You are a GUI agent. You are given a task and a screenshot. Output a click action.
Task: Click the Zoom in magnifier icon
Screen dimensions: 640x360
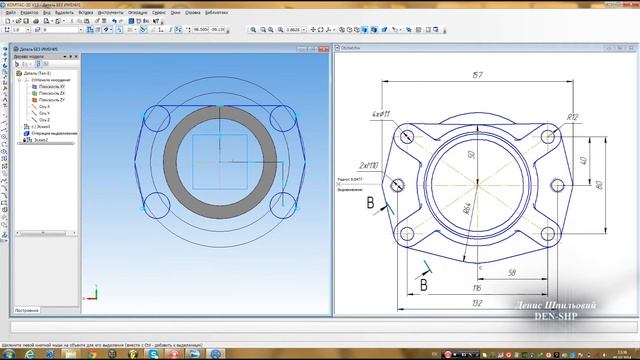253,29
